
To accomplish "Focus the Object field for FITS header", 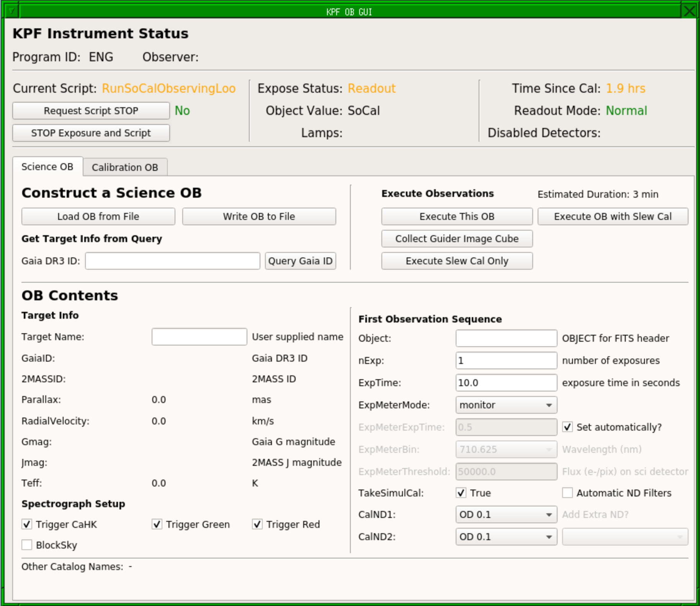I will pos(506,338).
